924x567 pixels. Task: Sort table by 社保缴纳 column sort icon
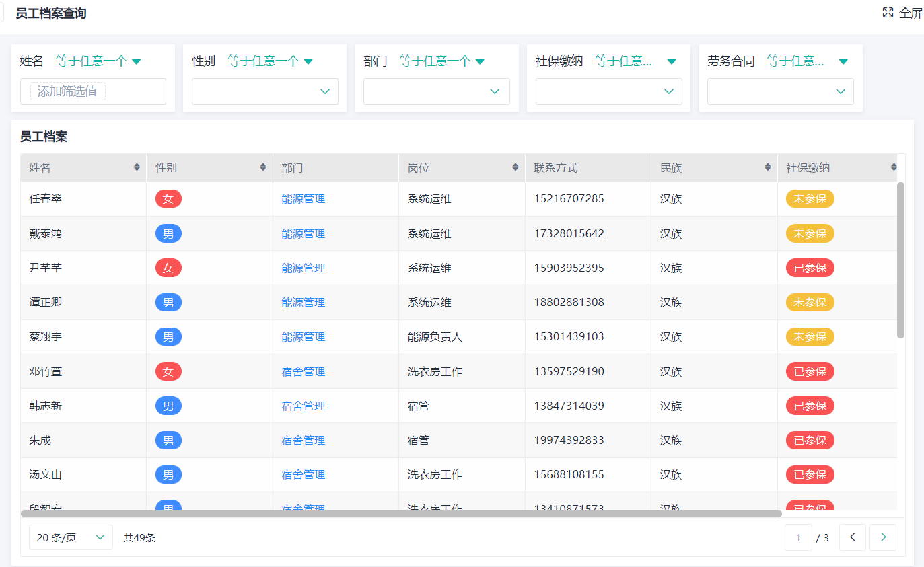pos(893,167)
